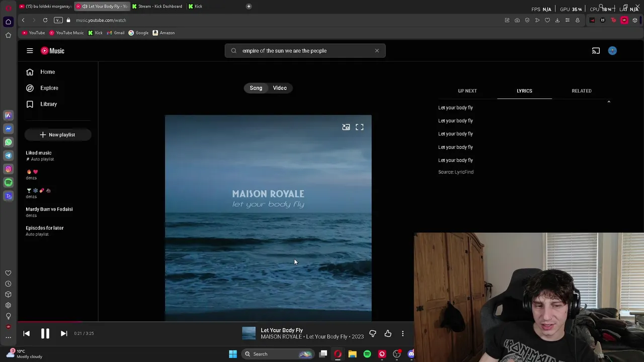Click the music.youtube.com address bar
The image size is (644, 362).
(101, 20)
